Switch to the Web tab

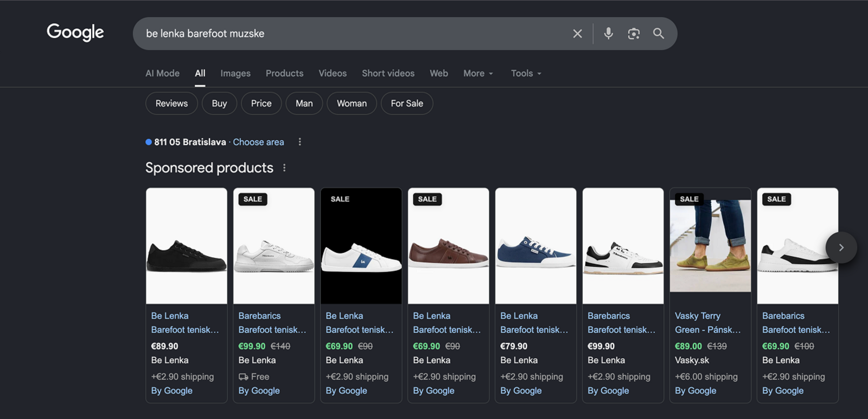439,73
